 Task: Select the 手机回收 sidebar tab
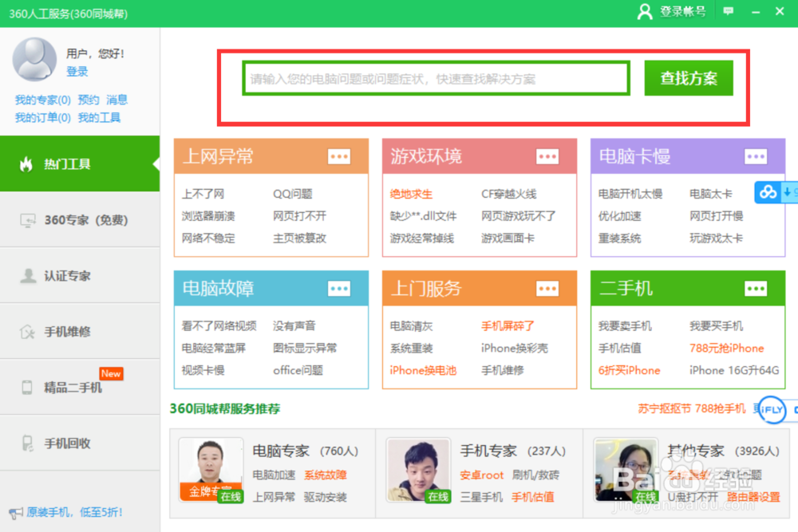click(80, 443)
